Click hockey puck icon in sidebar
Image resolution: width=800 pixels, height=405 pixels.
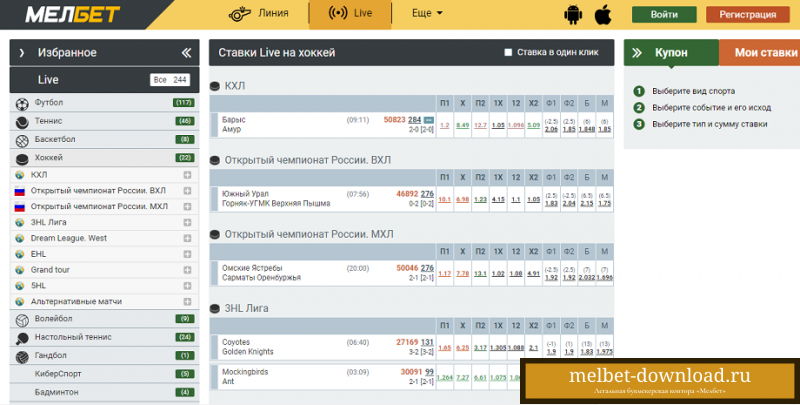coord(22,159)
